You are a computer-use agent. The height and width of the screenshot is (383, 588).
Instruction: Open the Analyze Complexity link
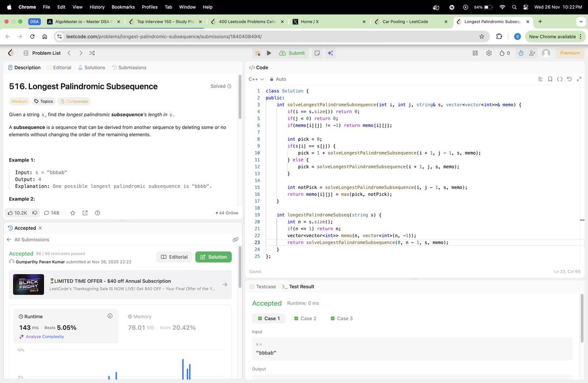pos(43,337)
